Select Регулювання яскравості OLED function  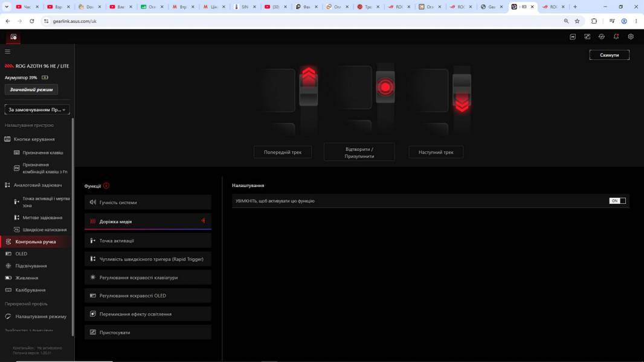tap(148, 296)
